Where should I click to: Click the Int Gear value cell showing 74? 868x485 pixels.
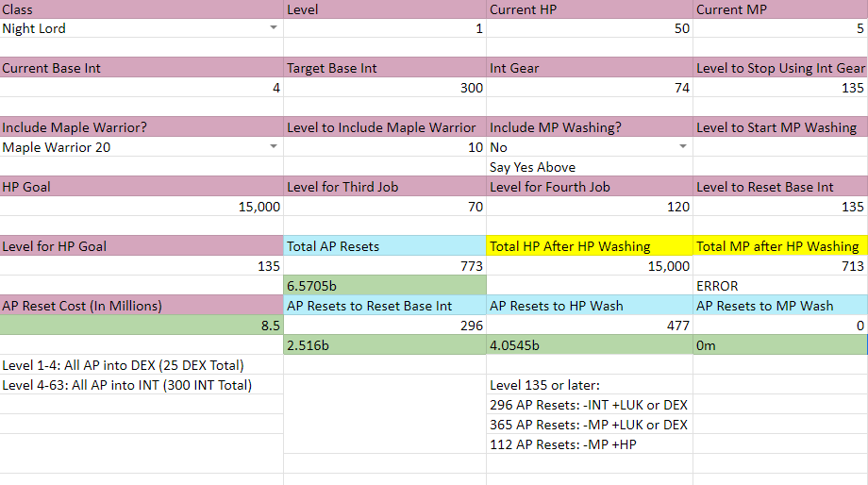point(590,88)
